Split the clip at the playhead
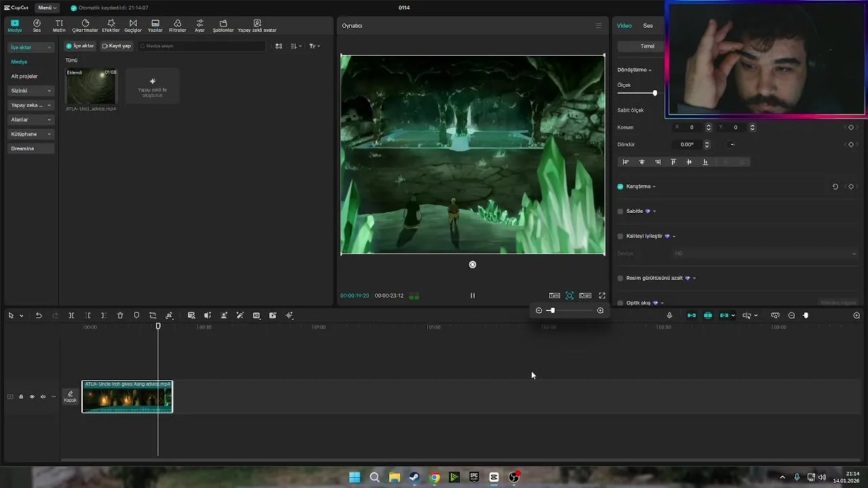The width and height of the screenshot is (868, 488). [x=71, y=315]
